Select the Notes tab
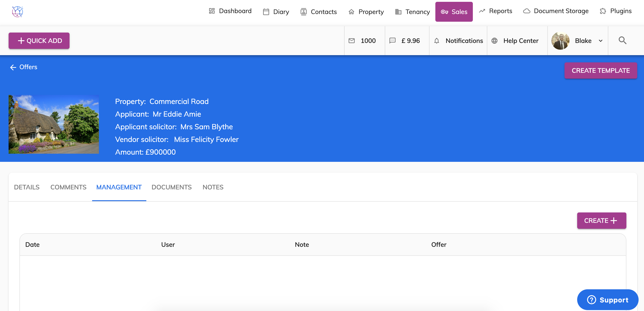The image size is (644, 311). pos(213,187)
